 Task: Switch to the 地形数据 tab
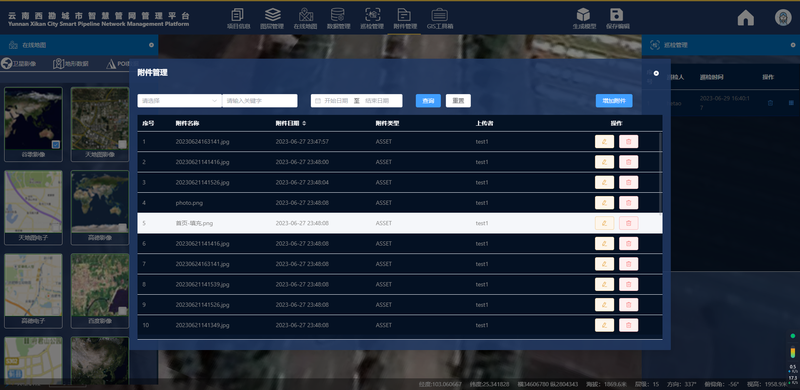(71, 64)
